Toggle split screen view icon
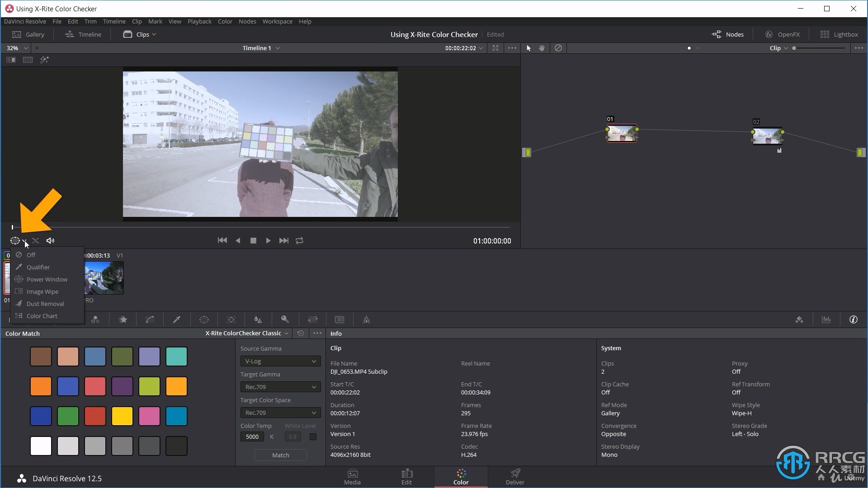Viewport: 868px width, 488px height. coord(28,60)
